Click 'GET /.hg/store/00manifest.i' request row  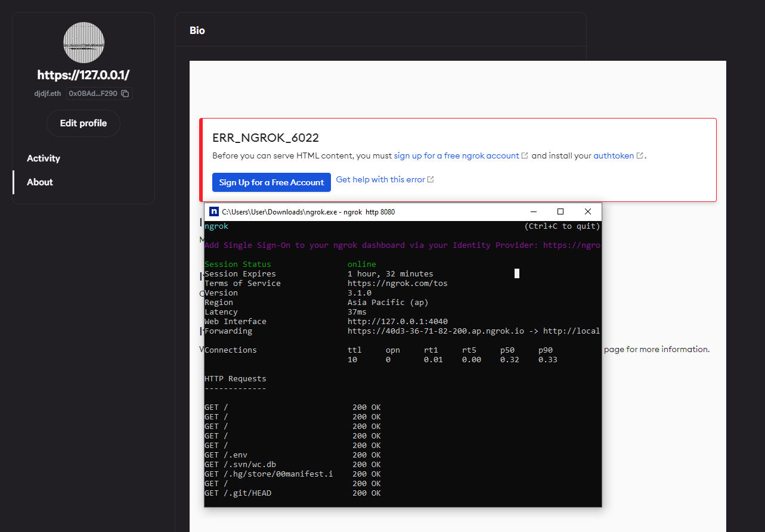[x=292, y=474]
